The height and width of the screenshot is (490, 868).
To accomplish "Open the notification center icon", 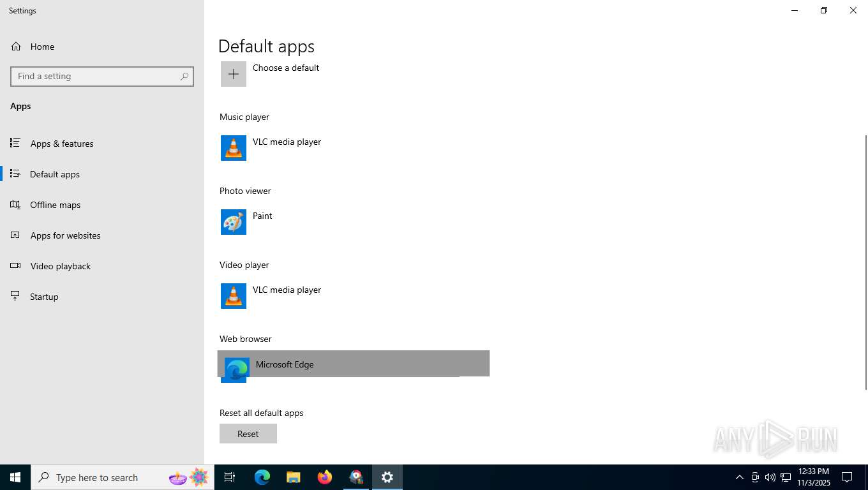I will [847, 477].
